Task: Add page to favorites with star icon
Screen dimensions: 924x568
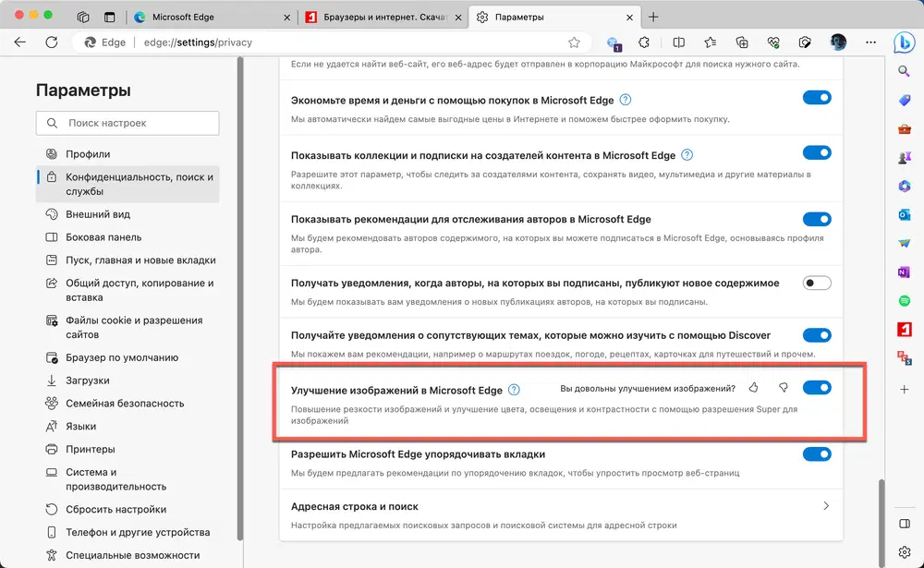Action: (x=574, y=42)
